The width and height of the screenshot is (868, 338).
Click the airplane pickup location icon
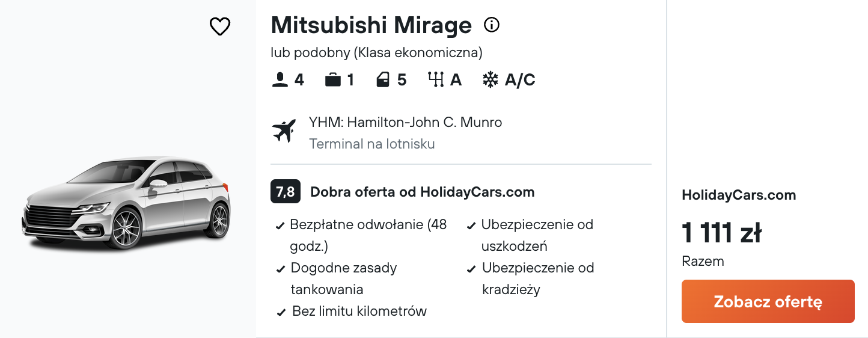pyautogui.click(x=284, y=131)
